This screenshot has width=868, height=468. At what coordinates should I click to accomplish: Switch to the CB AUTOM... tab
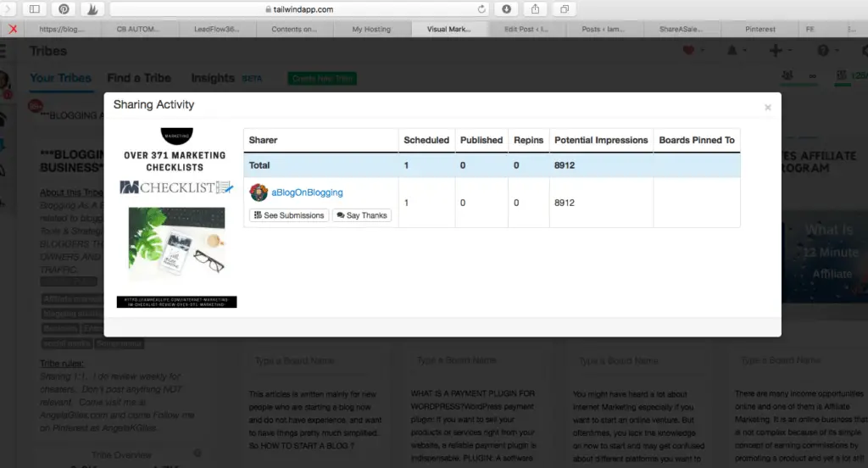click(x=139, y=29)
